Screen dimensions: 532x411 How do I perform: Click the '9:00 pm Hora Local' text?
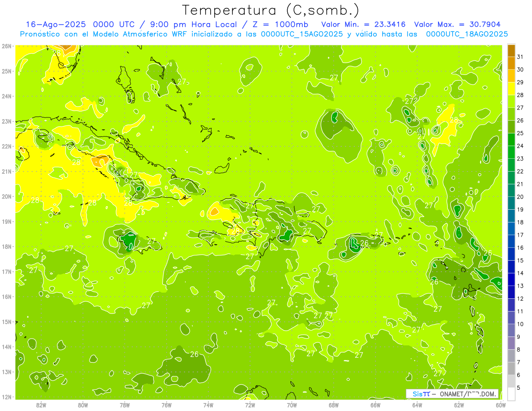[x=194, y=24]
